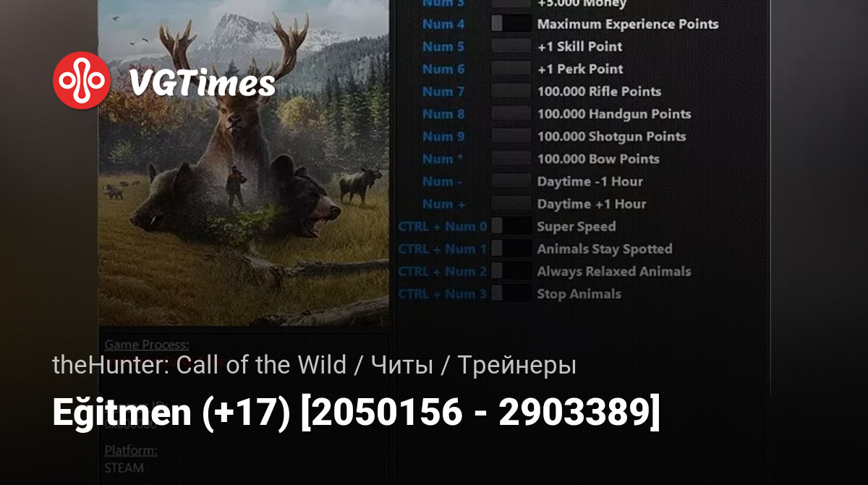868x485 pixels.
Task: Open the Eğitmen (+17) trainer title
Action: (356, 413)
